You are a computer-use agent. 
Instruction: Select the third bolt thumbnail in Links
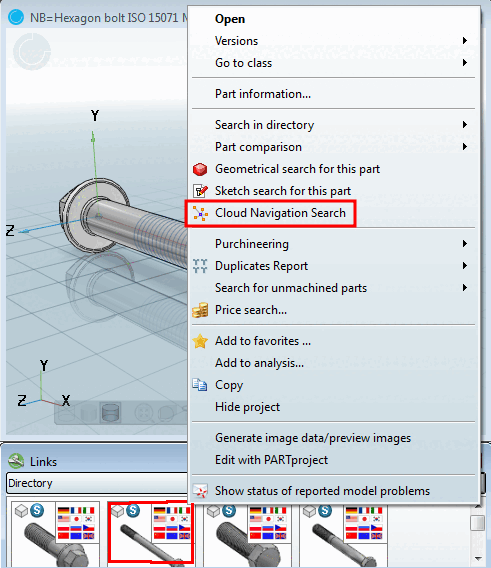(x=247, y=534)
